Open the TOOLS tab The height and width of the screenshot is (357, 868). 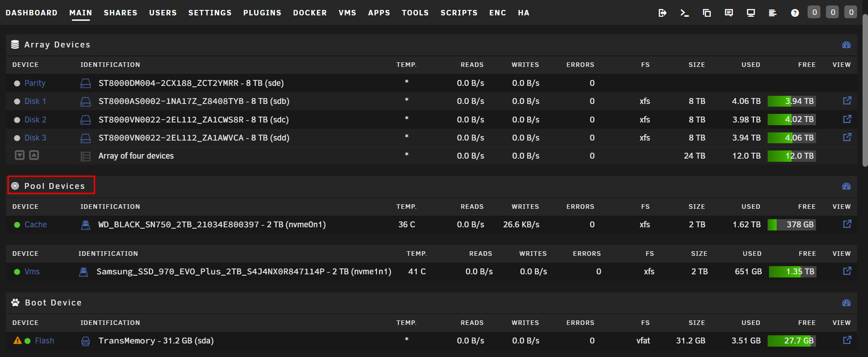(415, 13)
